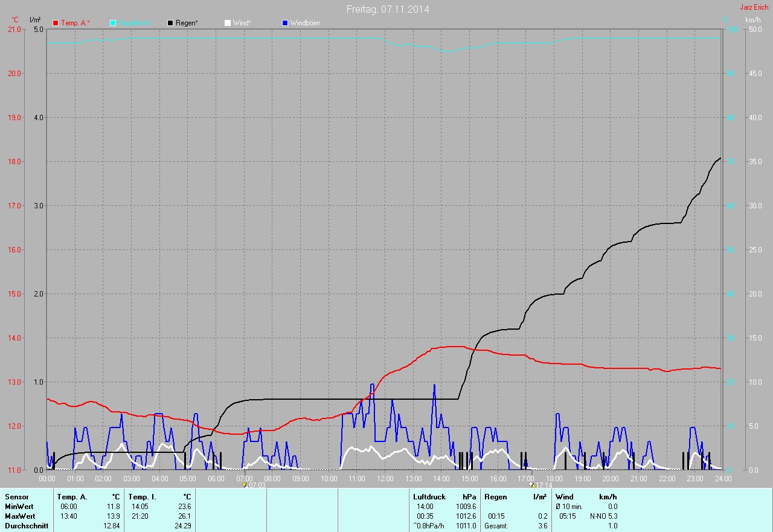This screenshot has height=532, width=773.
Task: Click the 'Jarz Erich' label
Action: point(754,7)
